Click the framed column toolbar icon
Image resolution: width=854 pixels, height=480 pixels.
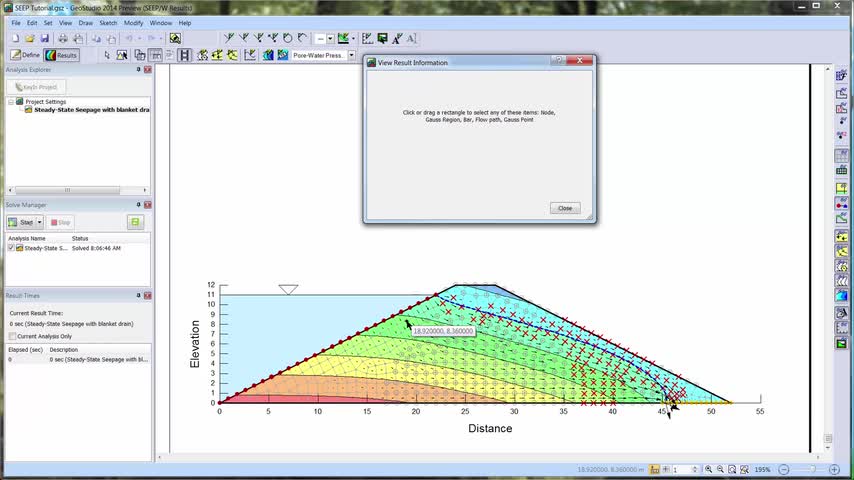185,55
